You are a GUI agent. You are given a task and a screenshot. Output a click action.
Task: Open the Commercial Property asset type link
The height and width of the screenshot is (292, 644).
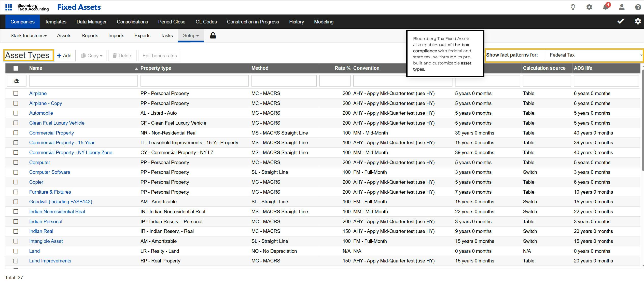[51, 133]
